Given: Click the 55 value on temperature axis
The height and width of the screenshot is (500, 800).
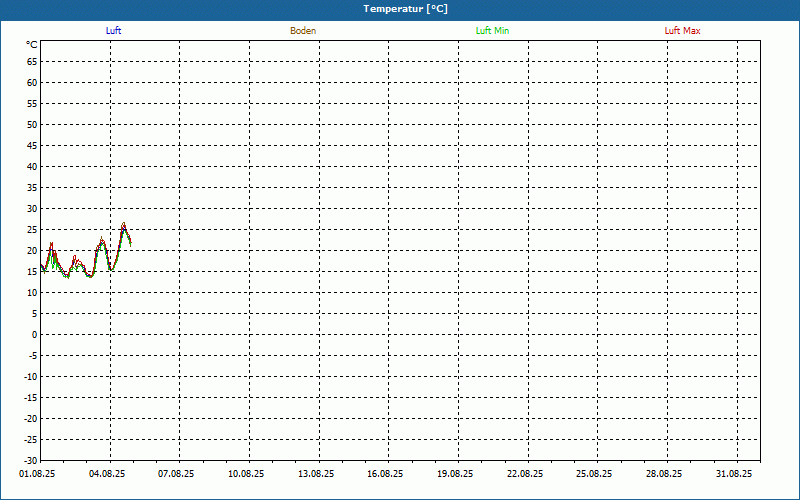Looking at the screenshot, I should [x=32, y=104].
